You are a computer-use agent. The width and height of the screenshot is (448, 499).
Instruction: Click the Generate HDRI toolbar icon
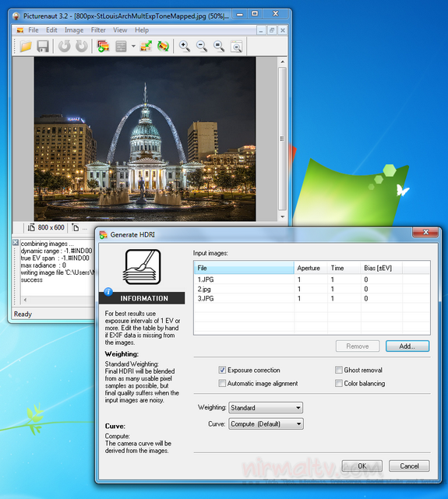(103, 47)
